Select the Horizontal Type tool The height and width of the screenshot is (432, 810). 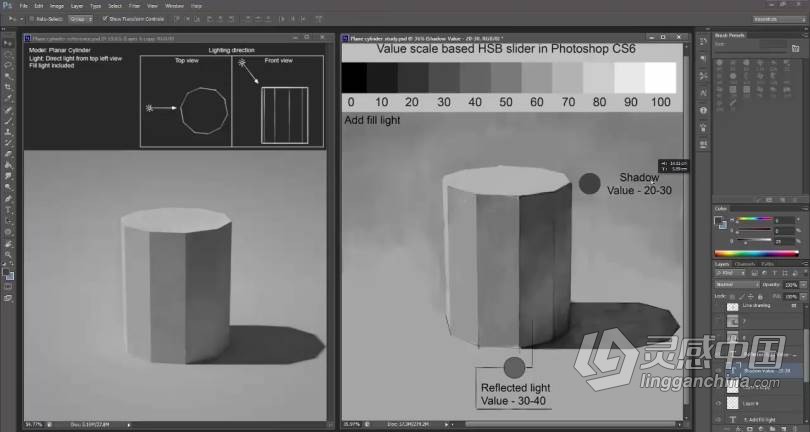(x=8, y=210)
